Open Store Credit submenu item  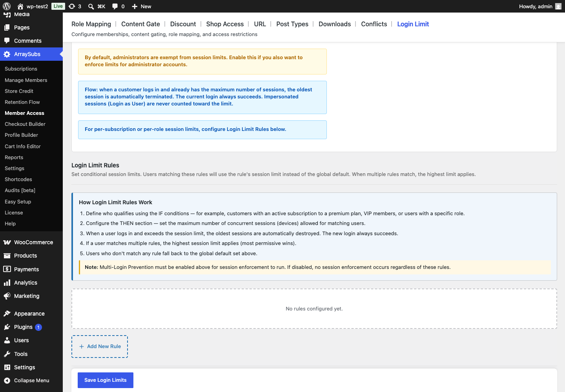point(19,91)
